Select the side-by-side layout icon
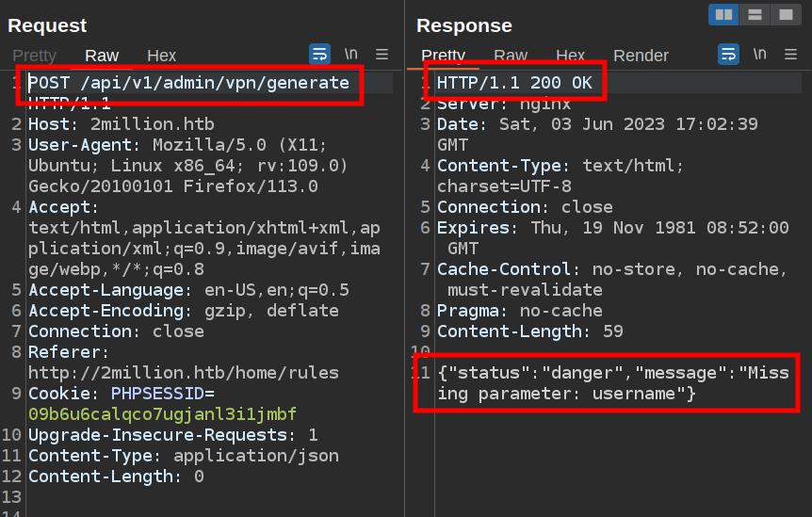 (723, 14)
